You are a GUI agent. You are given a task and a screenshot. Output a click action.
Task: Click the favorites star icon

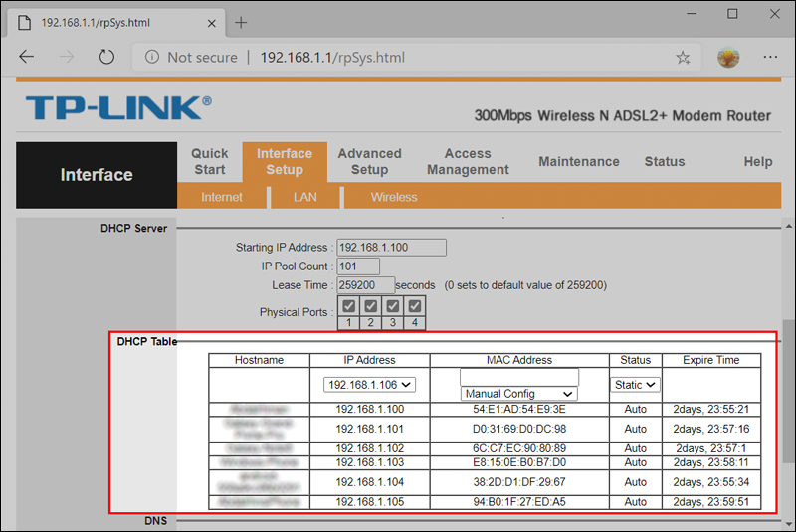pyautogui.click(x=683, y=58)
